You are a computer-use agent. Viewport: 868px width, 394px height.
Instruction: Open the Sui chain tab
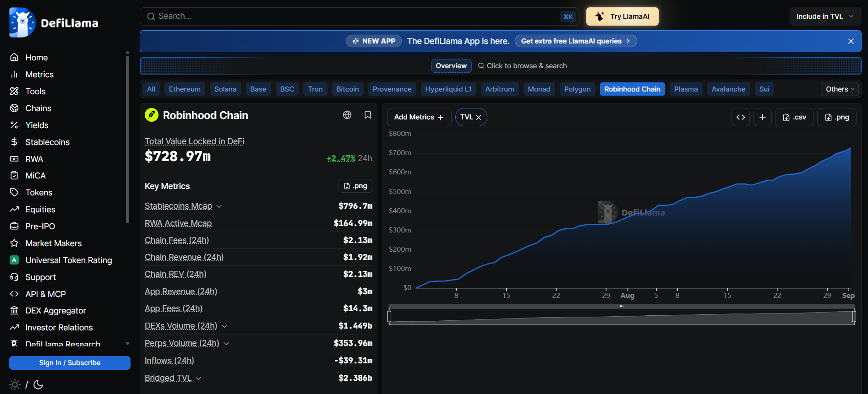tap(764, 89)
